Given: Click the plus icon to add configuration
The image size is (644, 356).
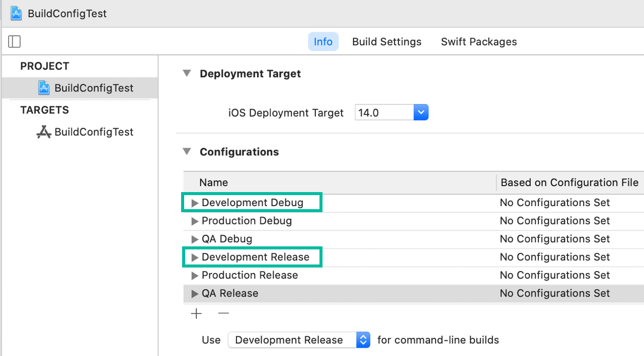Looking at the screenshot, I should click(196, 314).
